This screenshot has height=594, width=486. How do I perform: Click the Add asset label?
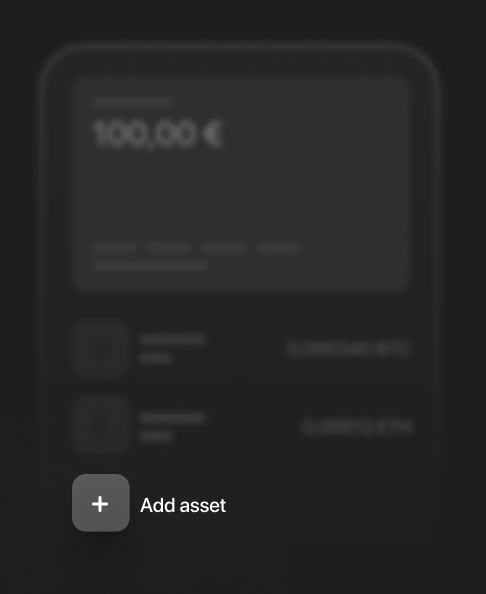pyautogui.click(x=183, y=505)
